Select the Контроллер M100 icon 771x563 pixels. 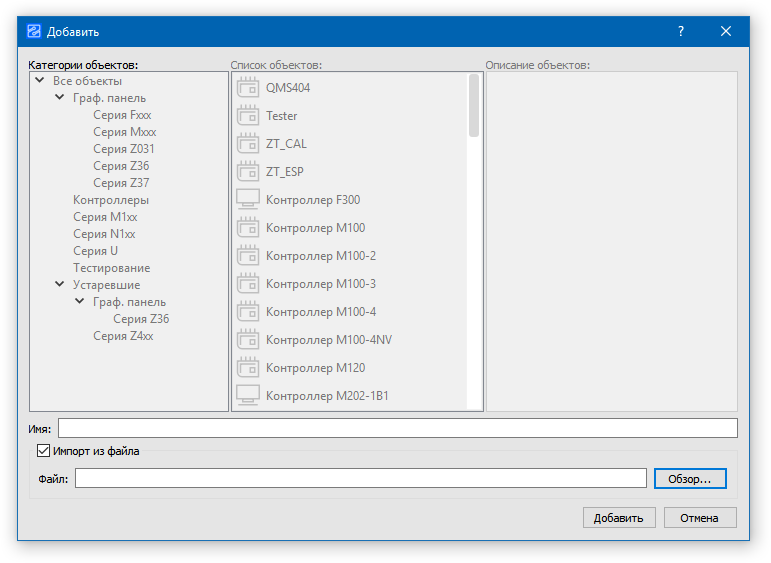[247, 228]
